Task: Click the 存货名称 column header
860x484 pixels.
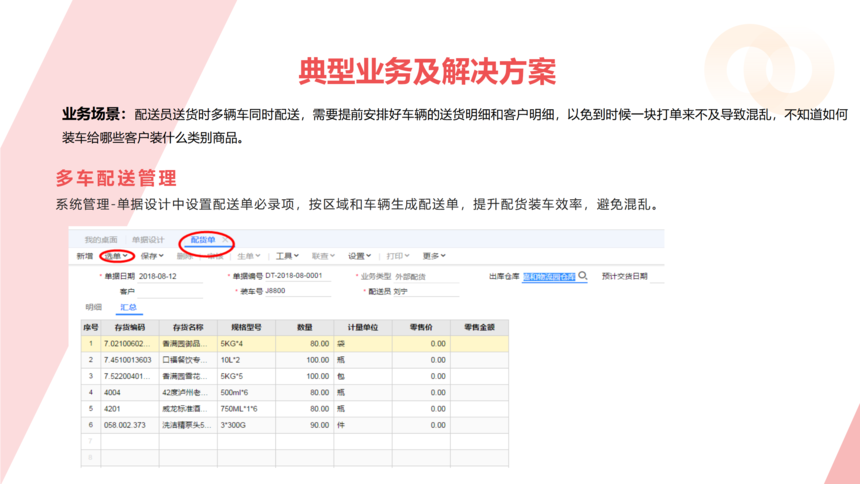Action: (x=188, y=328)
